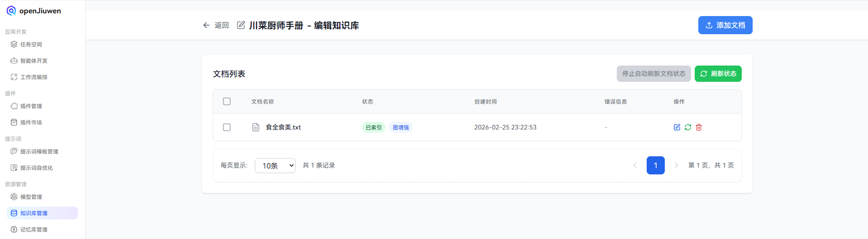This screenshot has height=239, width=868.
Task: Click the 添加文档 button
Action: [x=725, y=25]
